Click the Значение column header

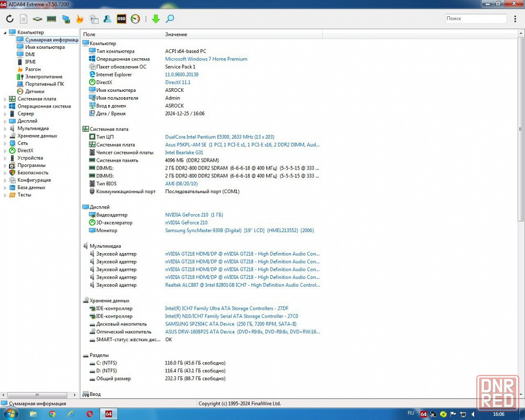pyautogui.click(x=243, y=34)
